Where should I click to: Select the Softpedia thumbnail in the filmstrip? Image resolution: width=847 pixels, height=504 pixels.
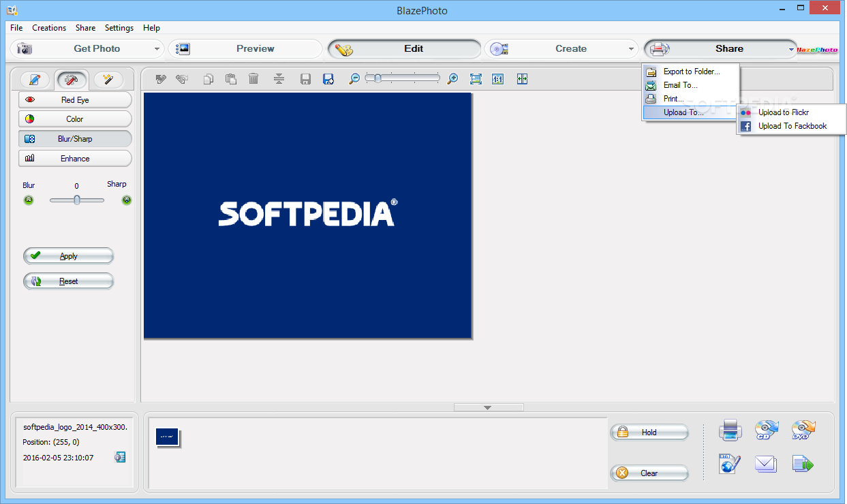pyautogui.click(x=167, y=437)
